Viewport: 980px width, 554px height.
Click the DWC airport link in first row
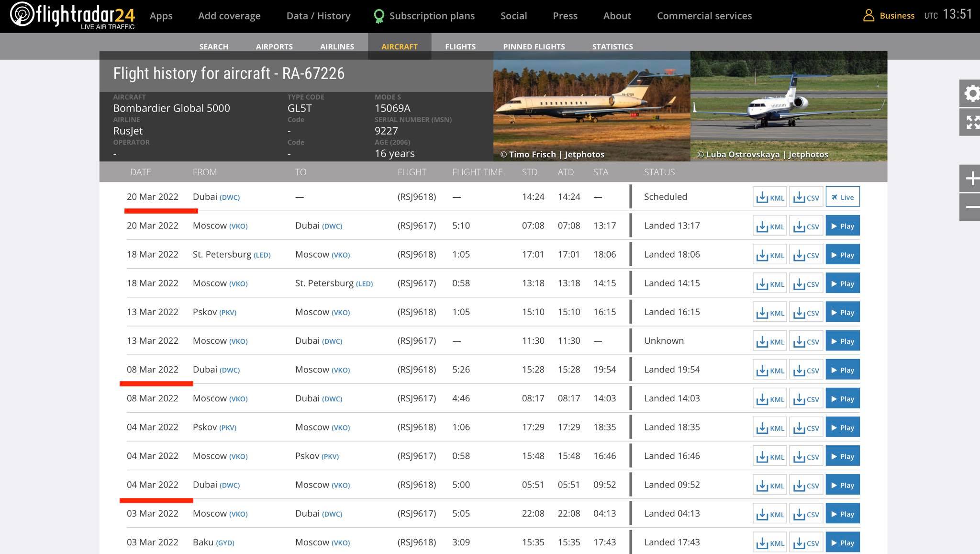230,197
